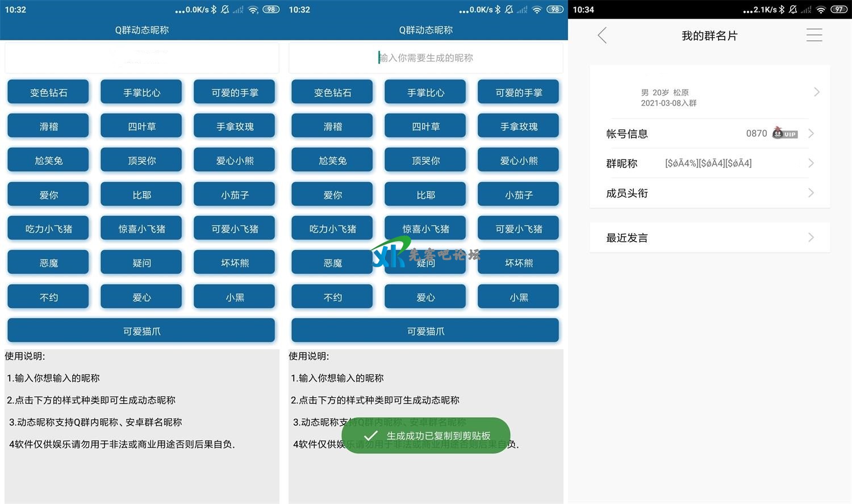Expand the 成员头衔 row chevron
Screen dimensions: 852x504
tap(811, 193)
